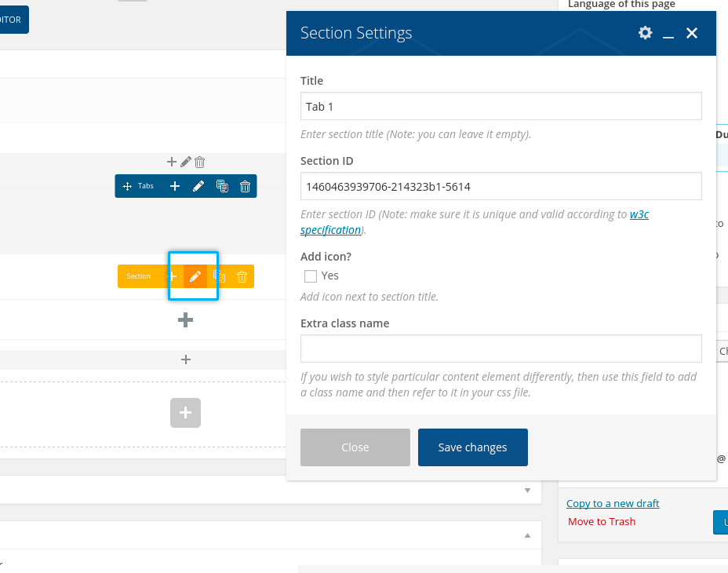Click the add icon in blue Tabs toolbar
The height and width of the screenshot is (573, 728).
click(175, 186)
